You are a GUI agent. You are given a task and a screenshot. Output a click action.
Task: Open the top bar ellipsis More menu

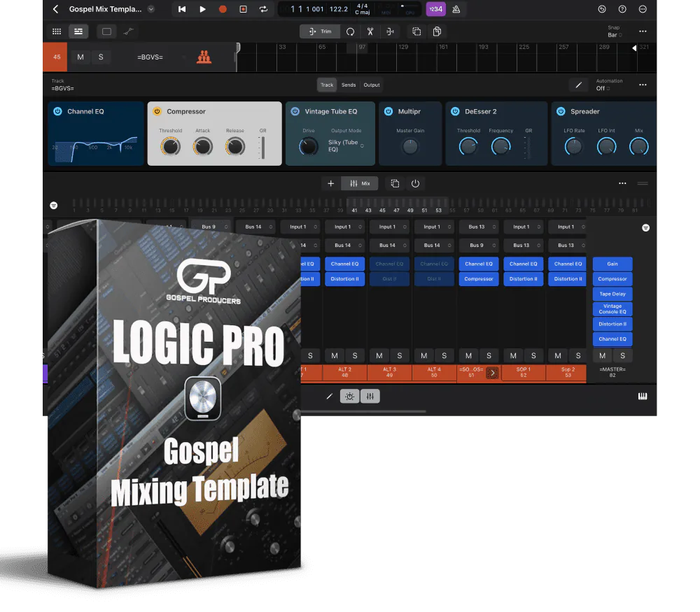(643, 9)
